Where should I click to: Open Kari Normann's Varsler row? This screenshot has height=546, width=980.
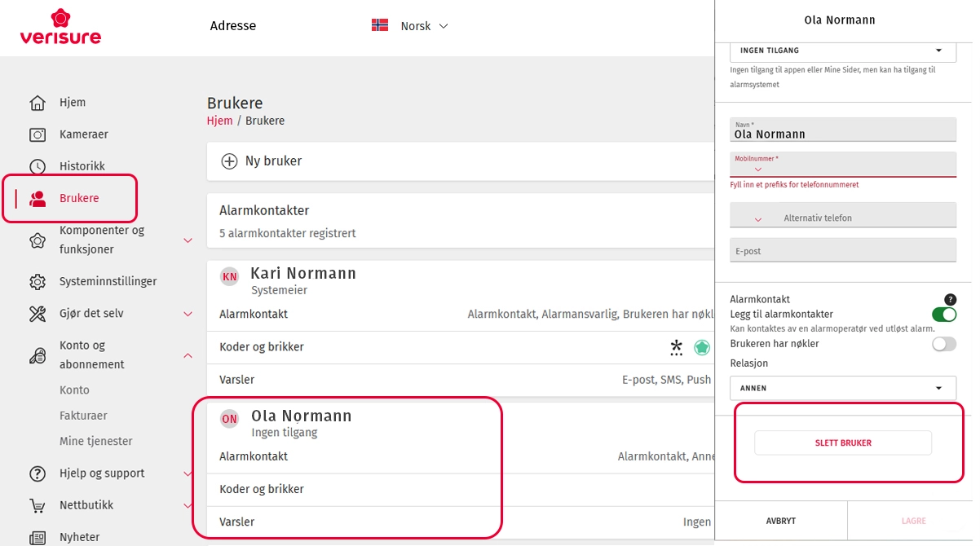[461, 380]
